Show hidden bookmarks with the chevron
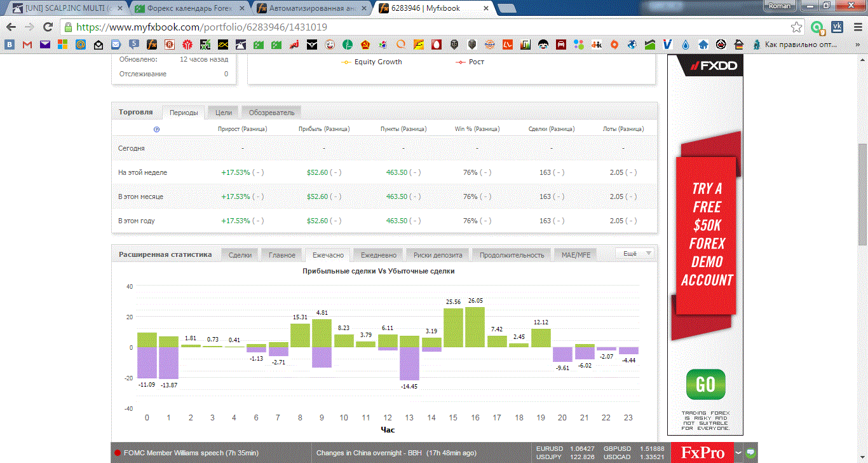Screen dimensions: 868x463 coord(858,45)
